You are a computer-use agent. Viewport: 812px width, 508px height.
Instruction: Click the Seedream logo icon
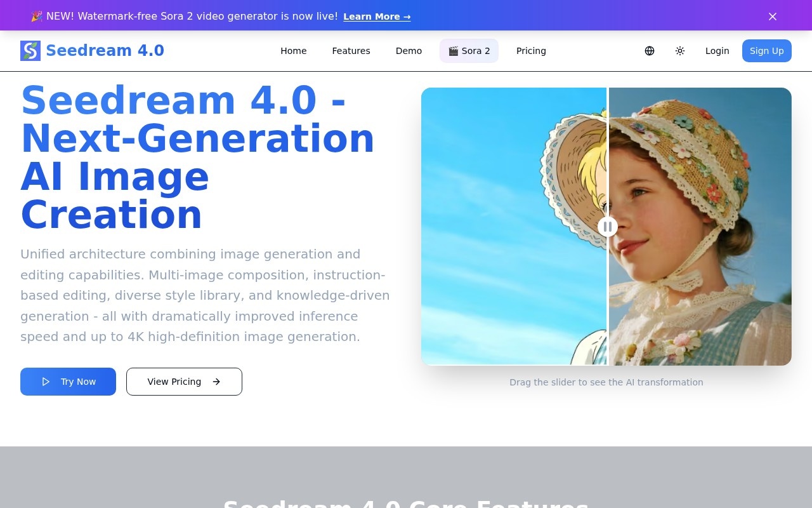pyautogui.click(x=30, y=51)
